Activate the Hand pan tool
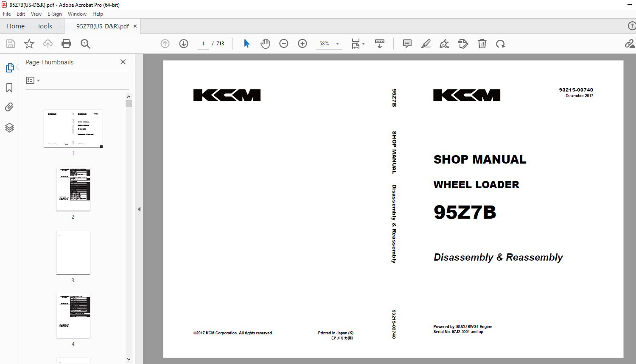The image size is (636, 364). tap(265, 44)
